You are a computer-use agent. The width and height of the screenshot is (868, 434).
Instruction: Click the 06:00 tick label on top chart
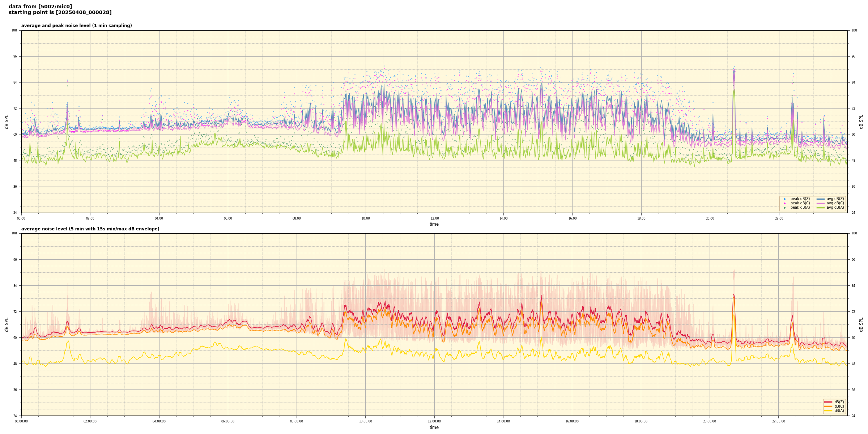[228, 218]
